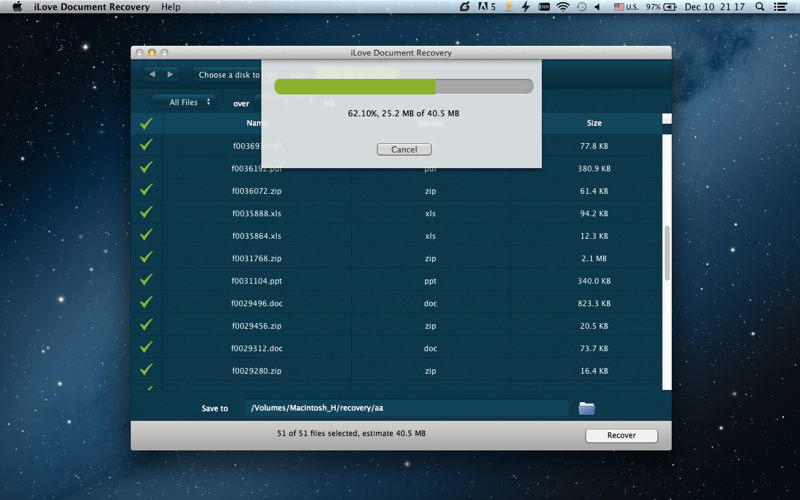The height and width of the screenshot is (500, 800).
Task: Uncheck file f0031768.zip
Action: pos(146,258)
